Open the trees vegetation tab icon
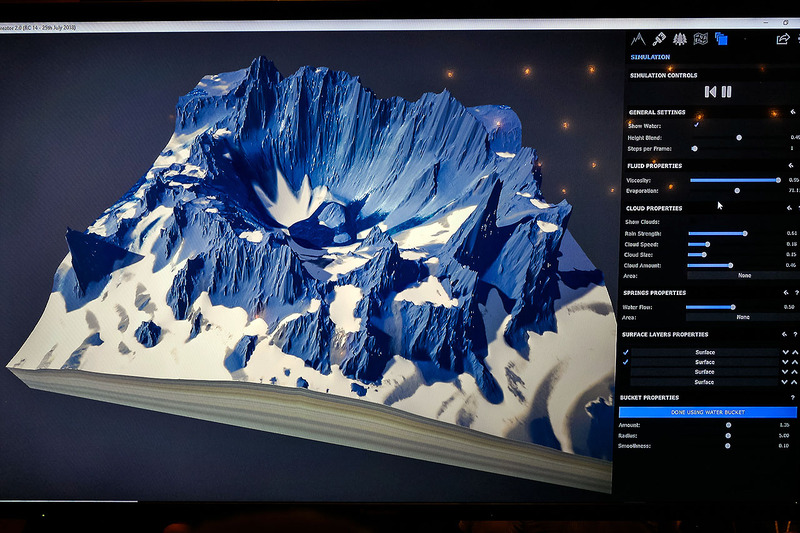The width and height of the screenshot is (800, 533). click(680, 39)
